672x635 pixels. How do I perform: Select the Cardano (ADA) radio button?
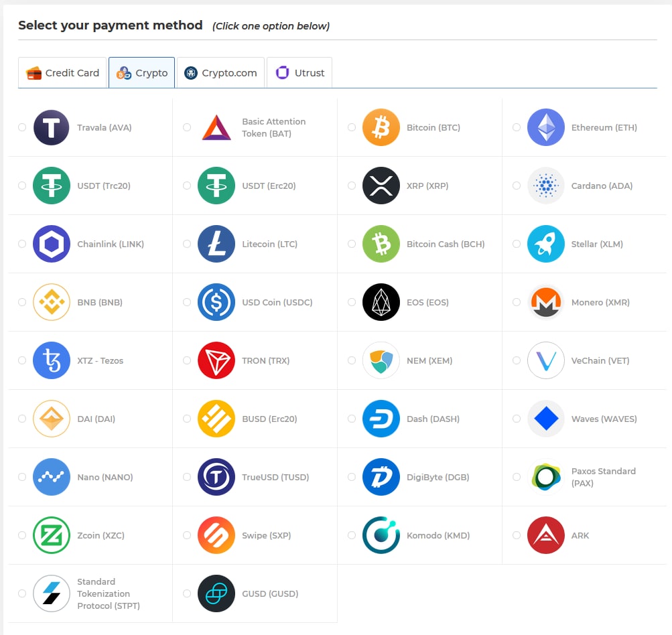click(517, 186)
